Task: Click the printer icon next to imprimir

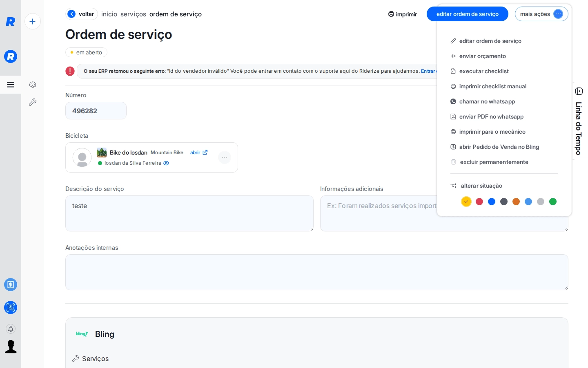Action: 390,14
